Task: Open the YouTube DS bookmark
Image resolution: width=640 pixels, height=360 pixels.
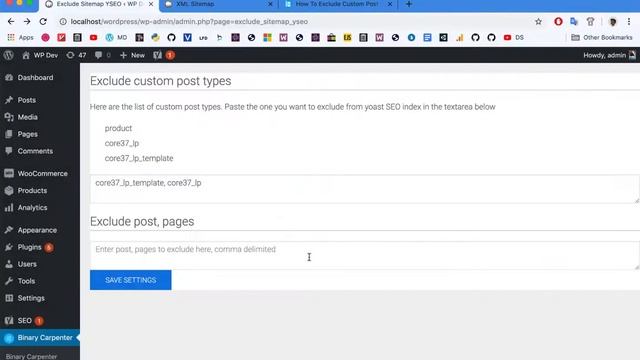Action: (x=513, y=38)
